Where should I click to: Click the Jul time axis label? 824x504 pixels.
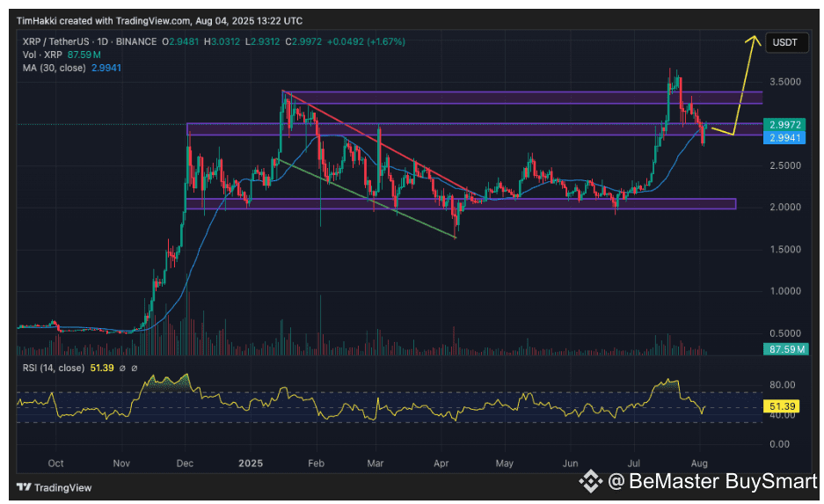point(634,464)
